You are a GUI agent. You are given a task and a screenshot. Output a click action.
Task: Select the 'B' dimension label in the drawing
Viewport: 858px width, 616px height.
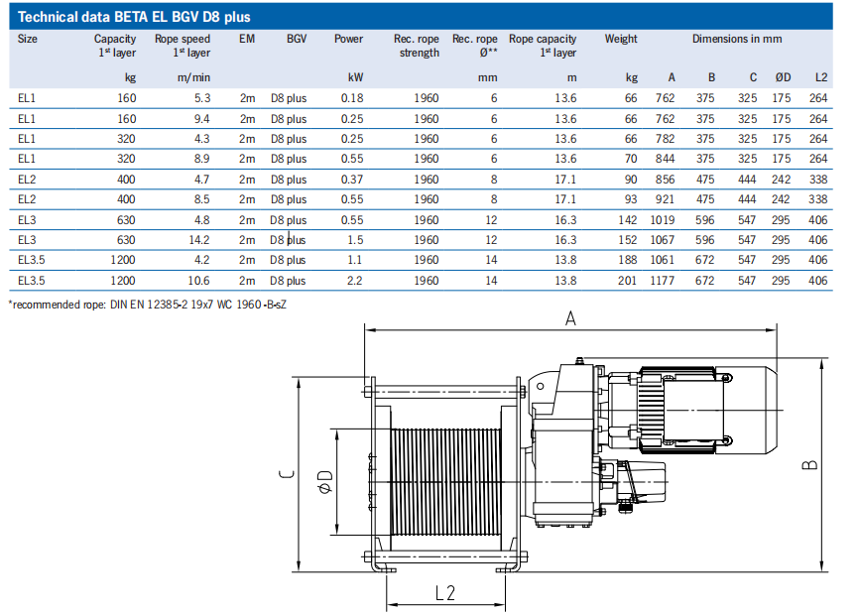click(810, 462)
